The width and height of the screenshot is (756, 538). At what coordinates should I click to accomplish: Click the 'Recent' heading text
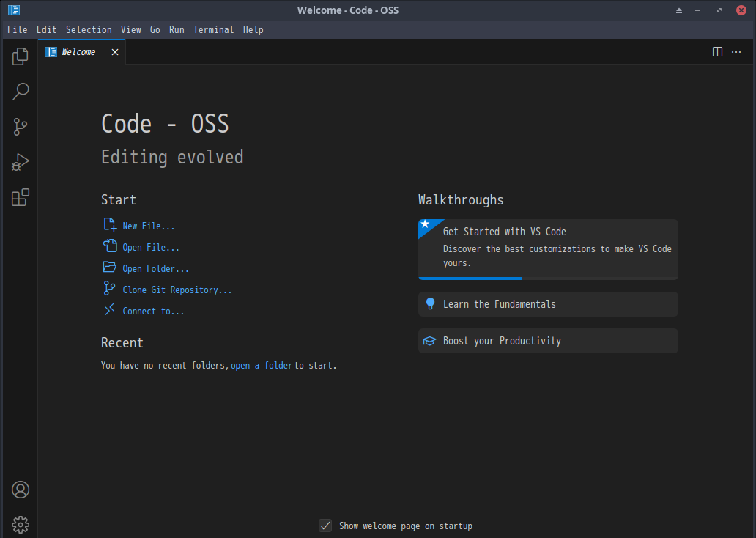122,342
